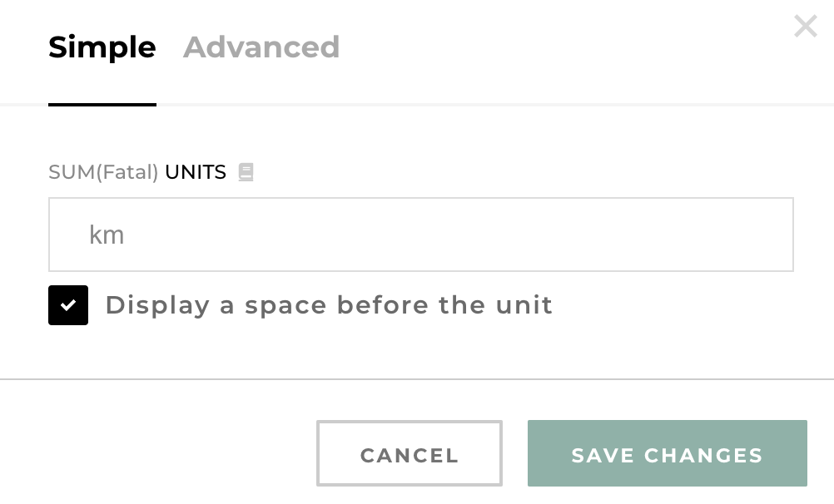
Task: Click the UNITS label text
Action: click(196, 172)
